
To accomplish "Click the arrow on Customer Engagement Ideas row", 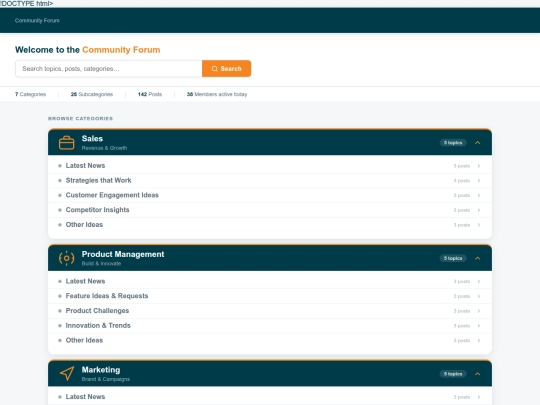I will 479,195.
